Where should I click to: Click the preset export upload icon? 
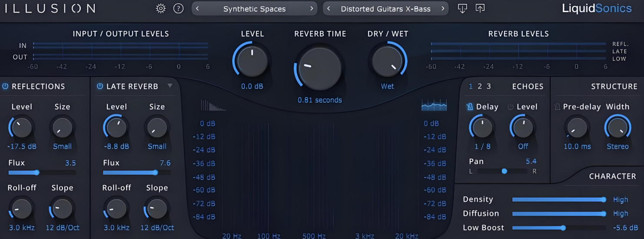click(480, 8)
